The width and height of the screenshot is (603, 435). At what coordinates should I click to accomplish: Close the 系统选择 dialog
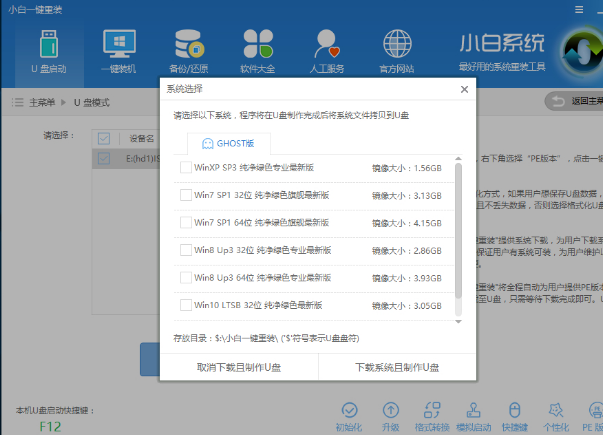464,89
